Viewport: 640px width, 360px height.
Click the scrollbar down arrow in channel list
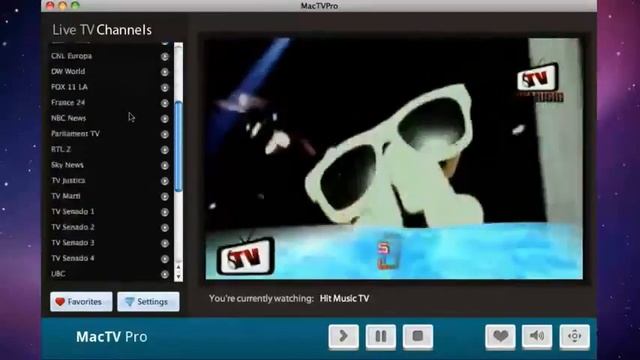(x=178, y=276)
